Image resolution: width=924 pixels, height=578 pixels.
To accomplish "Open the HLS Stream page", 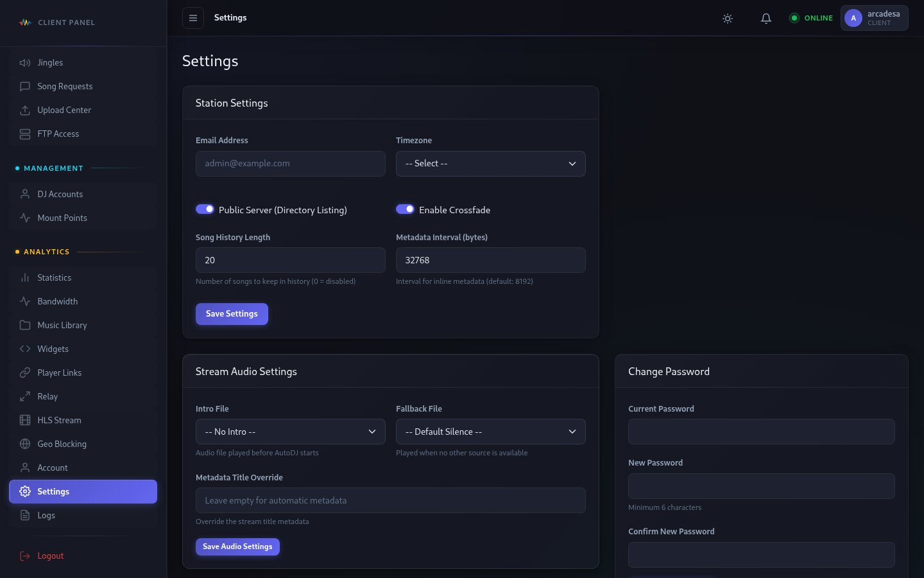I will (59, 420).
